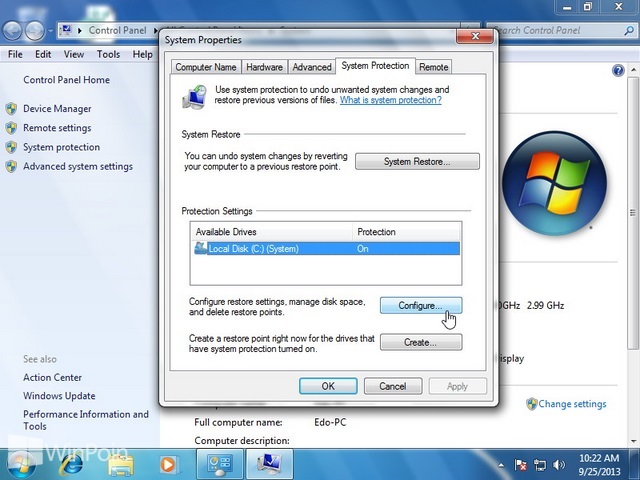Open Windows Media Player taskbar icon
Screen dimensions: 640x480
point(168,464)
